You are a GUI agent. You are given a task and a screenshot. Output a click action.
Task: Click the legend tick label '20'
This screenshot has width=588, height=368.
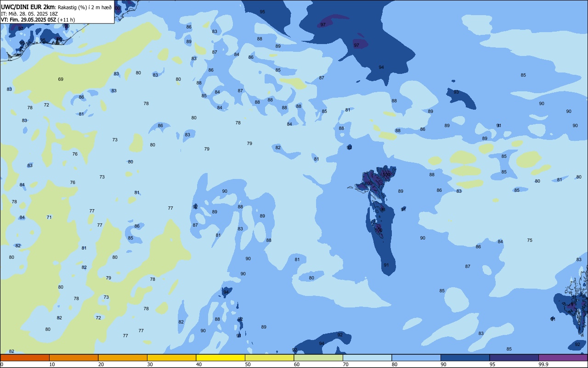point(101,364)
